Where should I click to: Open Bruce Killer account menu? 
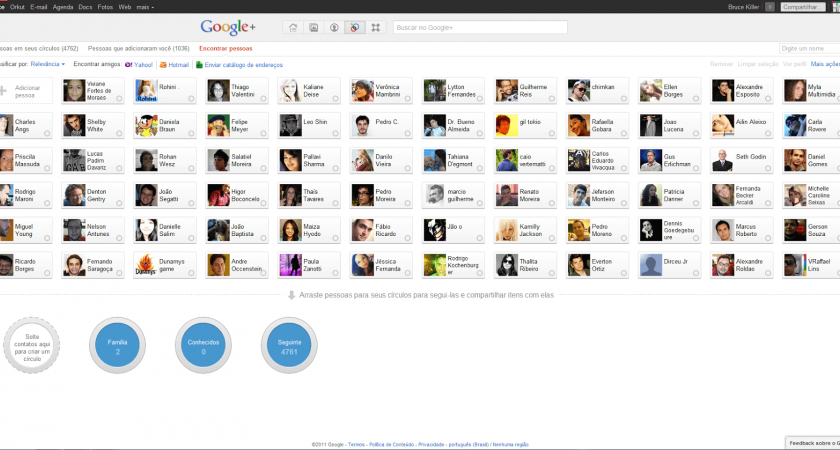[x=744, y=7]
